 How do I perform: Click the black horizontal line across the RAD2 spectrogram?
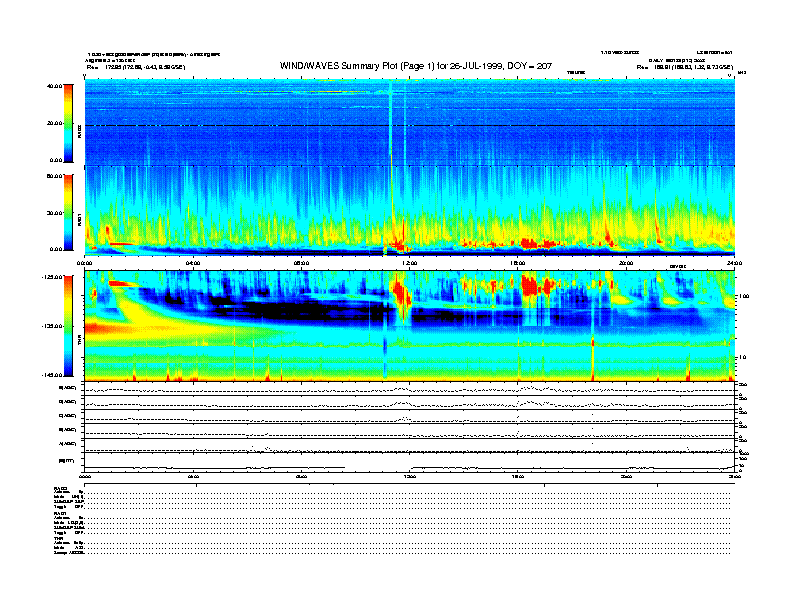pos(409,125)
